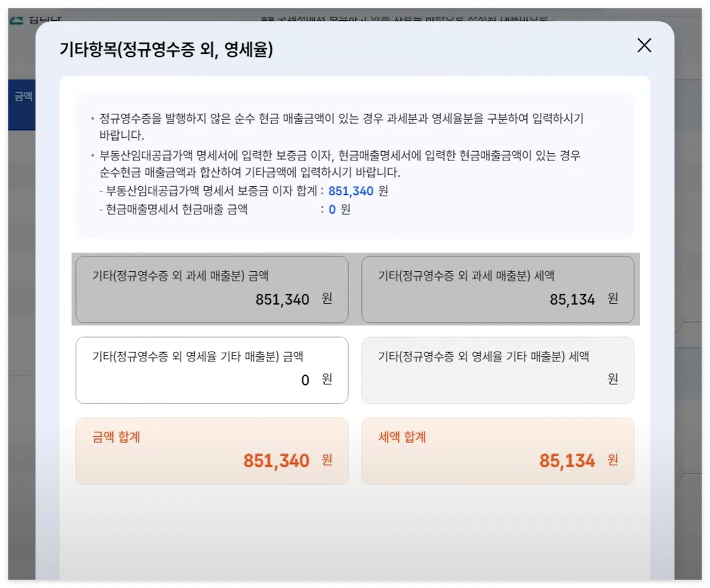The width and height of the screenshot is (710, 588).
Task: Click the 금액 합계 total showing 851,340 원
Action: (x=212, y=451)
